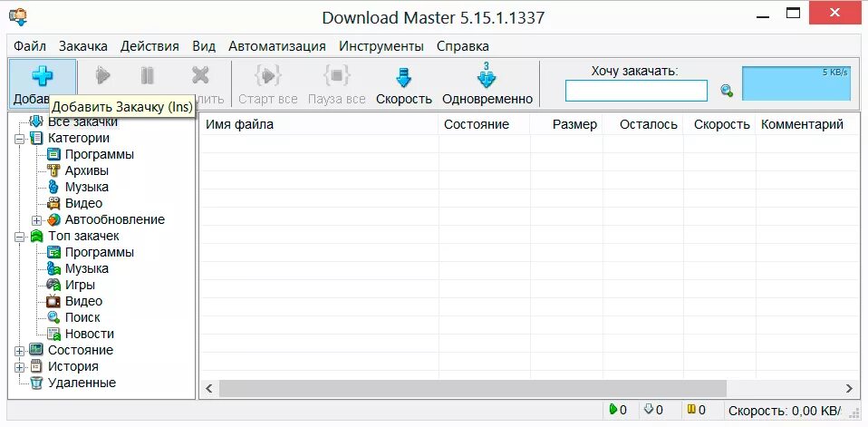Click the blue speed graph panel

(796, 83)
